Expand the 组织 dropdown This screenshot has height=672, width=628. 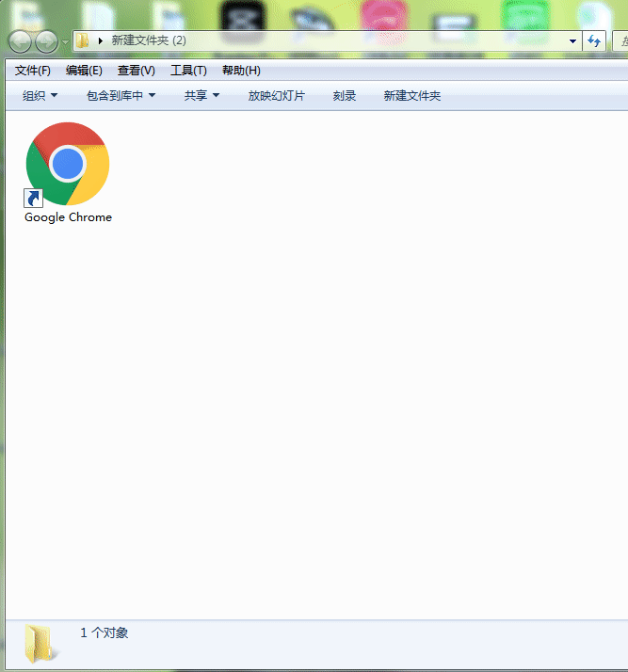40,96
